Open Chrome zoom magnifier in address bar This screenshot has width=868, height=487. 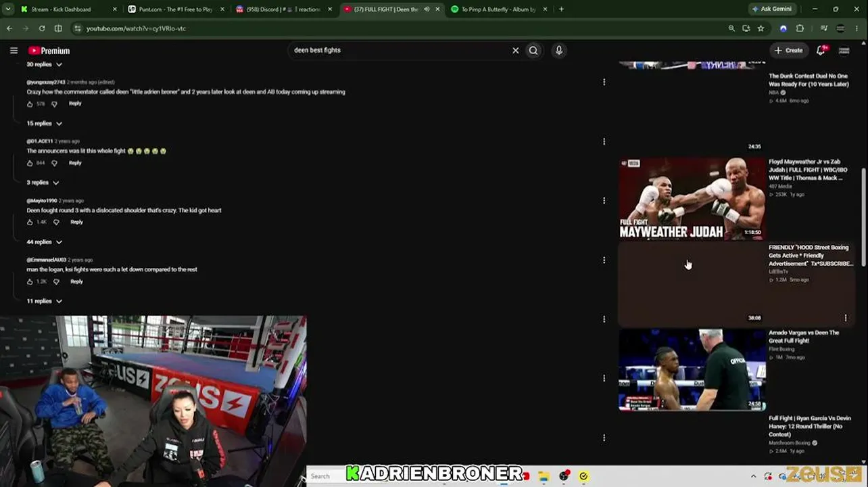tap(731, 28)
